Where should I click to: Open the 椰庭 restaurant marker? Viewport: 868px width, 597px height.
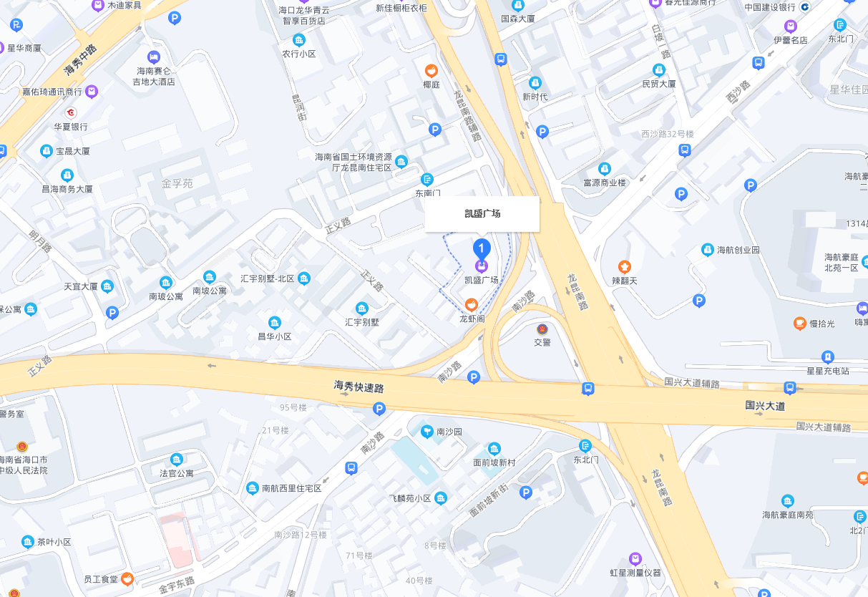pyautogui.click(x=431, y=71)
